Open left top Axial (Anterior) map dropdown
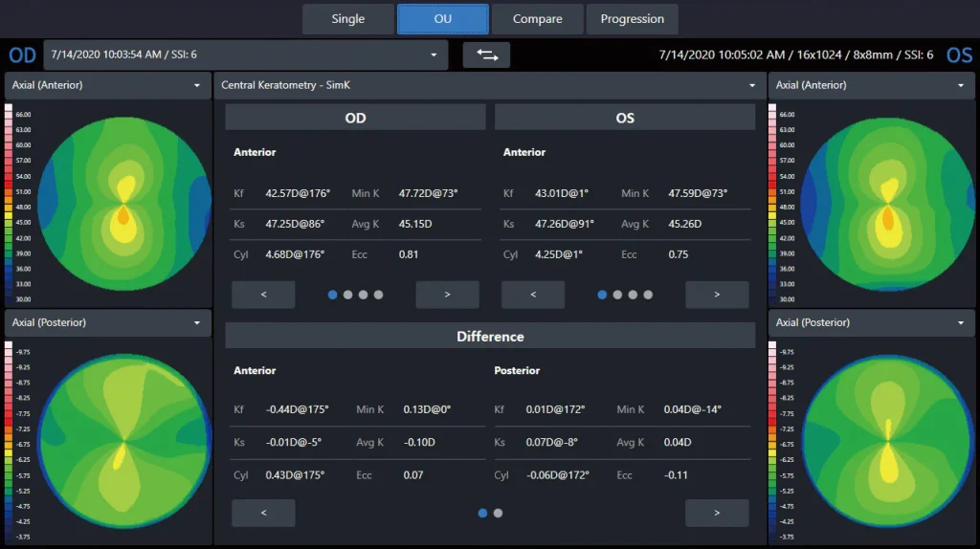This screenshot has height=549, width=980. (108, 85)
